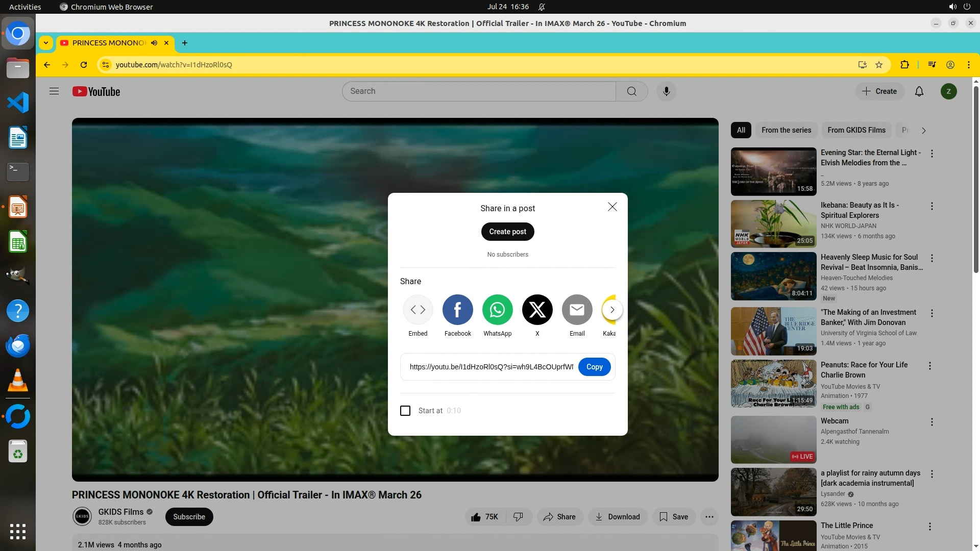This screenshot has width=980, height=551.
Task: Share by Email icon
Action: coord(577,310)
